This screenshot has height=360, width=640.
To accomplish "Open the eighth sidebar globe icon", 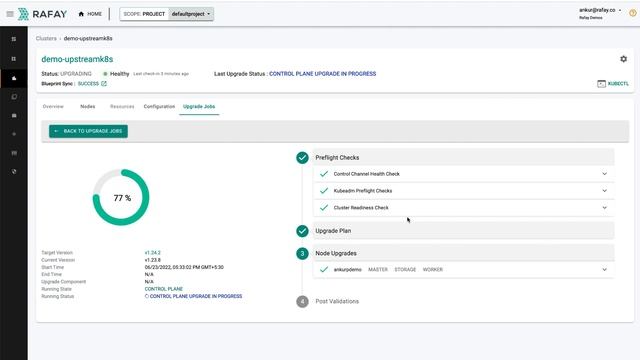I will 14,171.
